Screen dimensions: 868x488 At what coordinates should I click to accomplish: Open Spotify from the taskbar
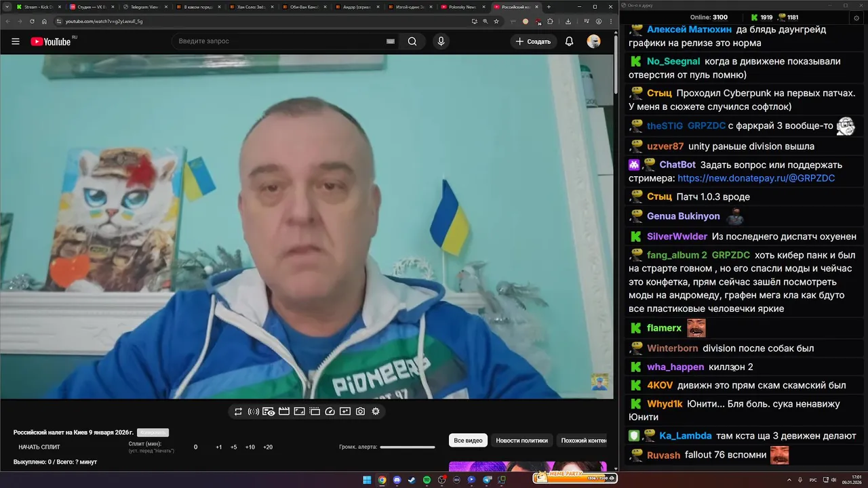427,480
